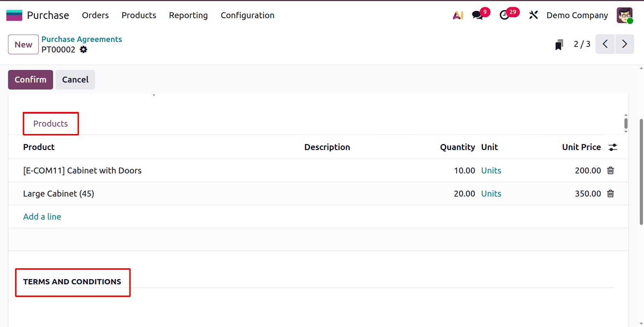Open the AI assistant
The image size is (644, 327).
(x=458, y=15)
